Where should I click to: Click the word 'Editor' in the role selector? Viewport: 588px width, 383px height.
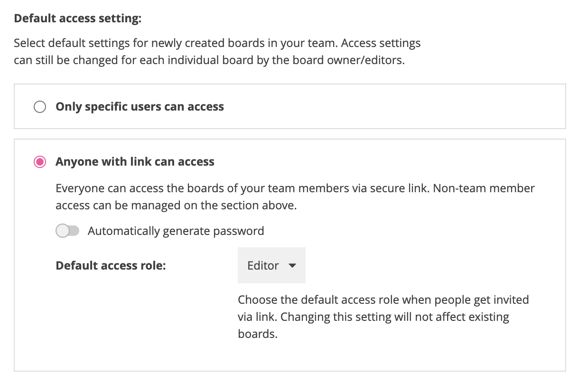[263, 265]
